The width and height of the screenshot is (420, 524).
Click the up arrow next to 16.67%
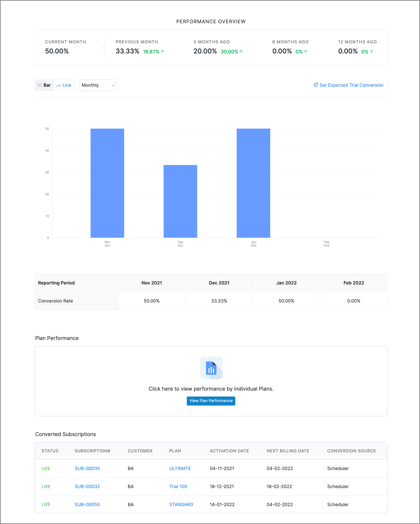pyautogui.click(x=163, y=52)
